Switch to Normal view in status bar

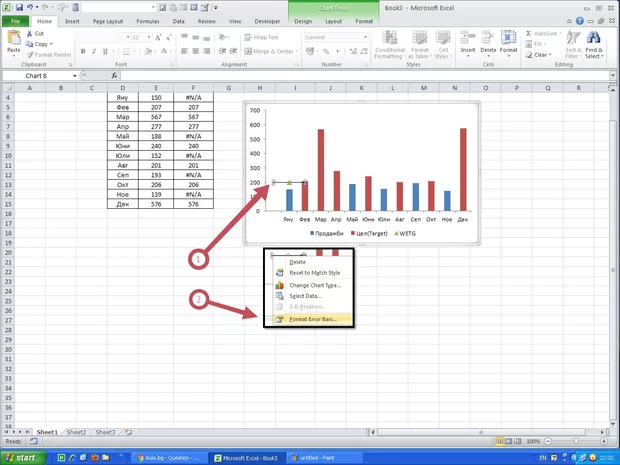pyautogui.click(x=500, y=441)
